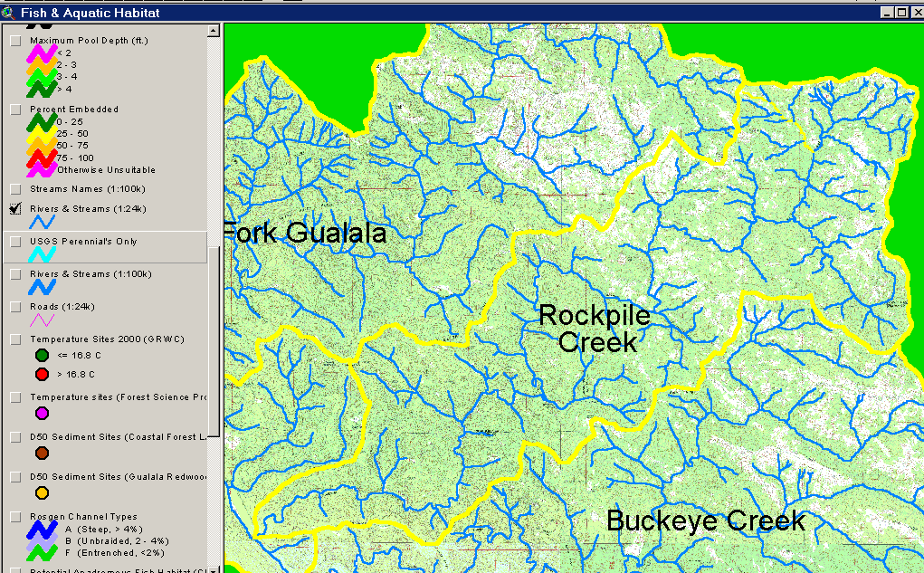Turn on the Rosgen Channel Types checkbox

point(16,517)
